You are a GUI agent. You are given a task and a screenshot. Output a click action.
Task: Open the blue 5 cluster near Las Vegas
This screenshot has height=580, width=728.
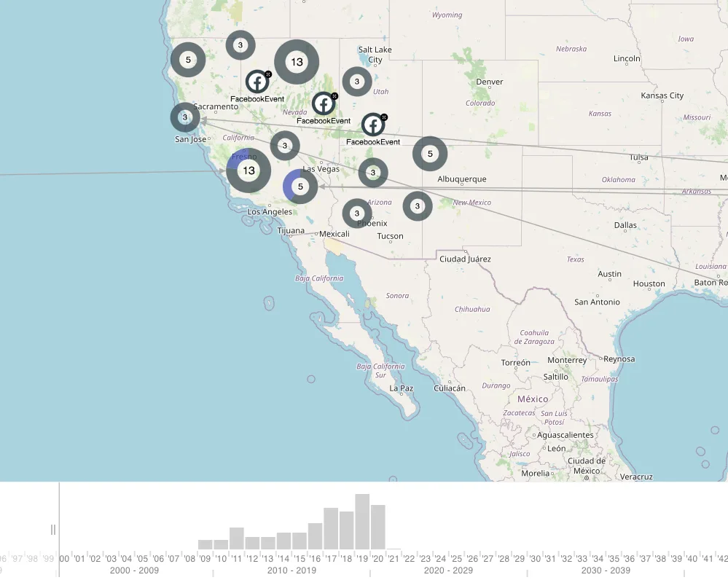click(300, 187)
